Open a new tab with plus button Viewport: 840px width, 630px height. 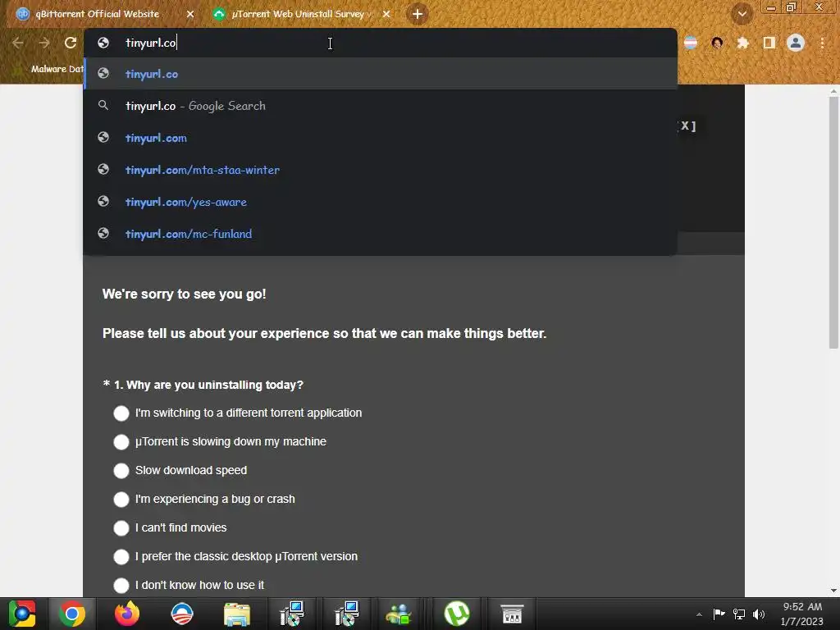click(418, 14)
